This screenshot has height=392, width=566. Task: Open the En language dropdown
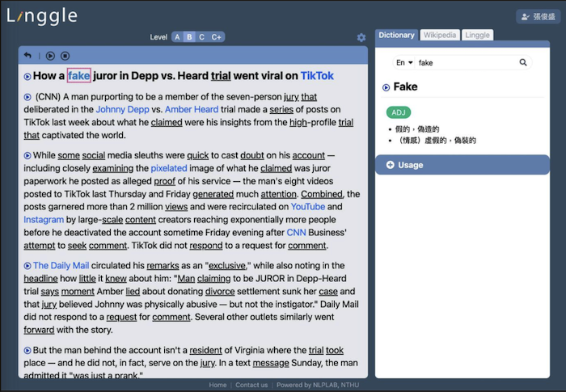(x=403, y=62)
